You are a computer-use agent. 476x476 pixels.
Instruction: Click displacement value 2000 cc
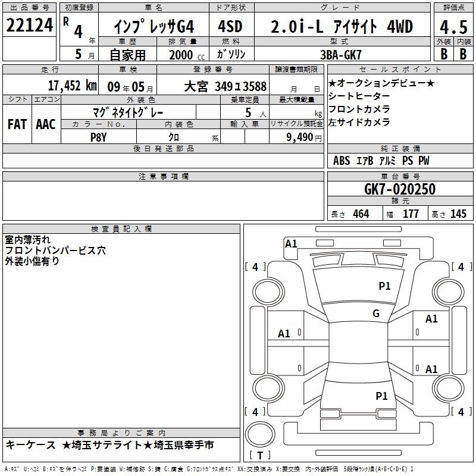(x=187, y=55)
